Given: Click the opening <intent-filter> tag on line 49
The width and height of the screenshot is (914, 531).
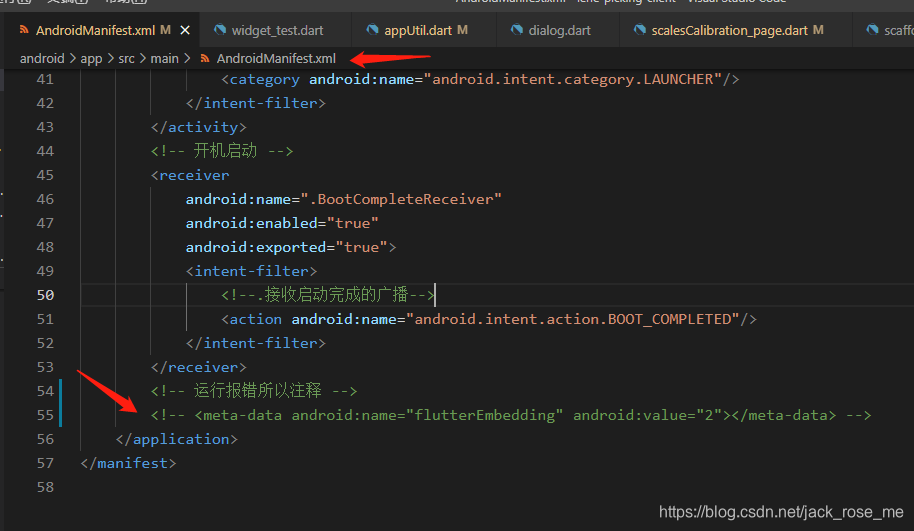Looking at the screenshot, I should point(251,271).
